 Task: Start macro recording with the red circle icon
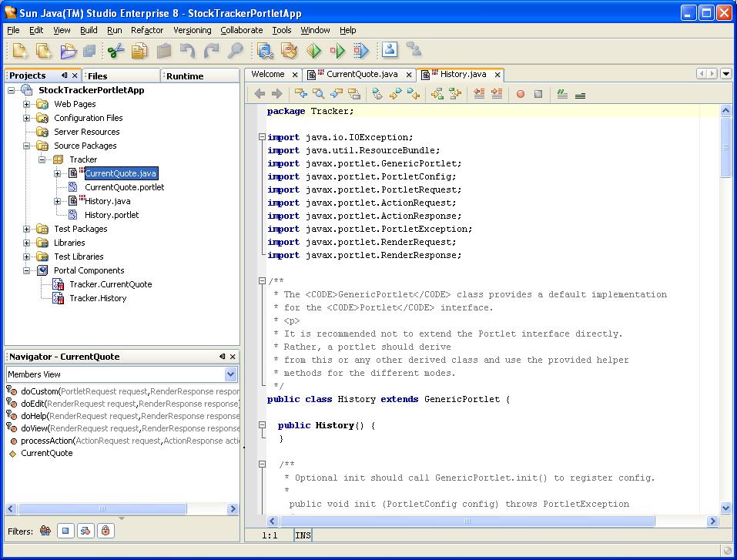pos(520,94)
